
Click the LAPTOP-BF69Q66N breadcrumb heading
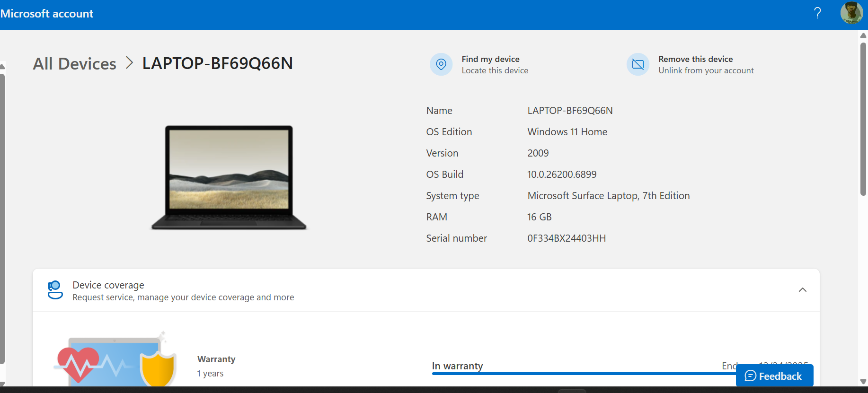(218, 63)
